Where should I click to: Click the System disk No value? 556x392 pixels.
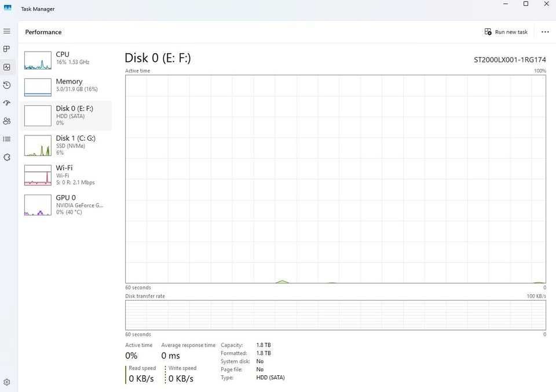pyautogui.click(x=260, y=361)
